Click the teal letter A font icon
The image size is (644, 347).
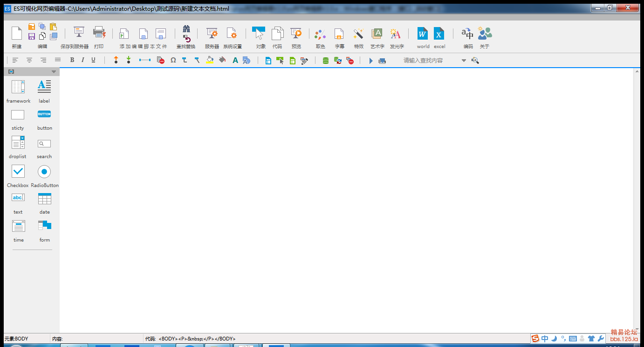235,60
